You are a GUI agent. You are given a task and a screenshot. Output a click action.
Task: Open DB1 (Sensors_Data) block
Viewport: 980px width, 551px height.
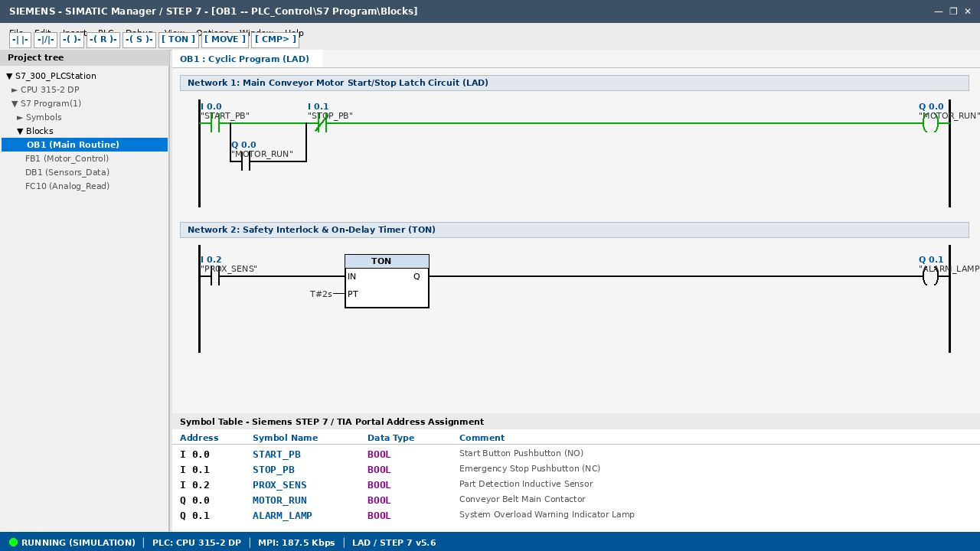point(67,172)
